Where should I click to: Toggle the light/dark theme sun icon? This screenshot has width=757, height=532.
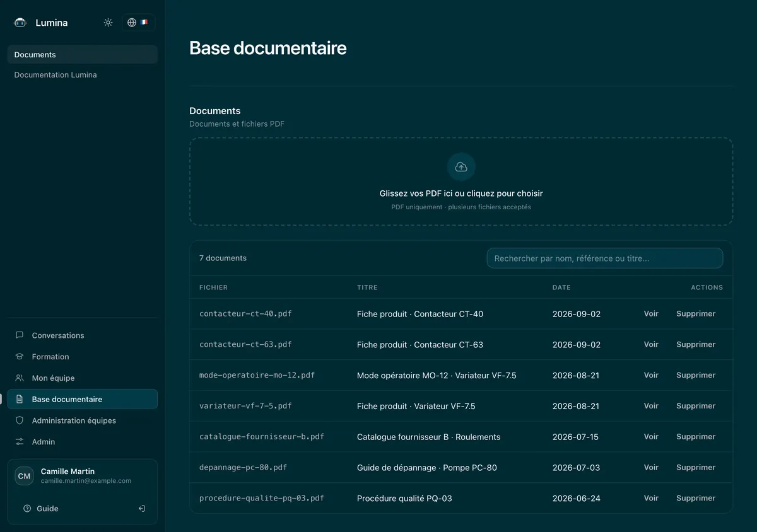(x=109, y=23)
